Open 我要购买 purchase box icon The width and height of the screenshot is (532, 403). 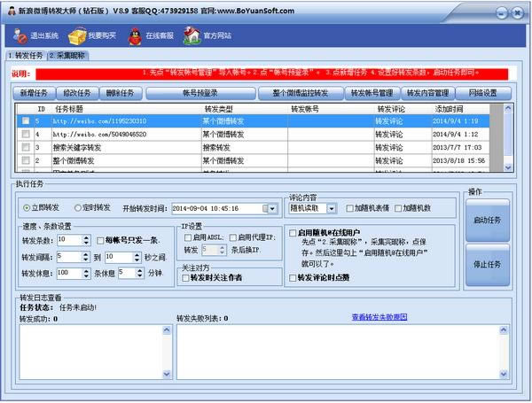coord(78,36)
